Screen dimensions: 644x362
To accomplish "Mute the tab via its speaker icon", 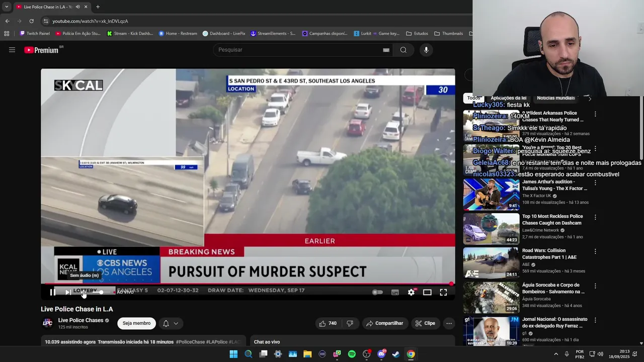I will tap(77, 7).
